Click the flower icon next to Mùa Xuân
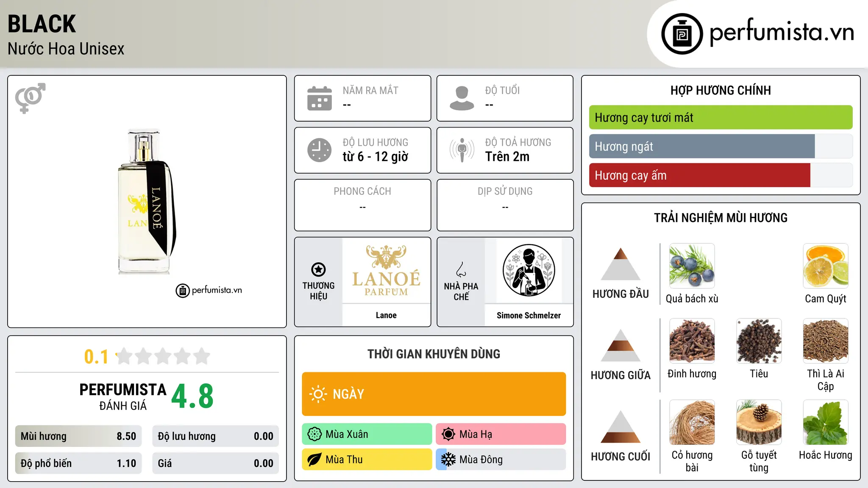Image resolution: width=868 pixels, height=488 pixels. 314,434
